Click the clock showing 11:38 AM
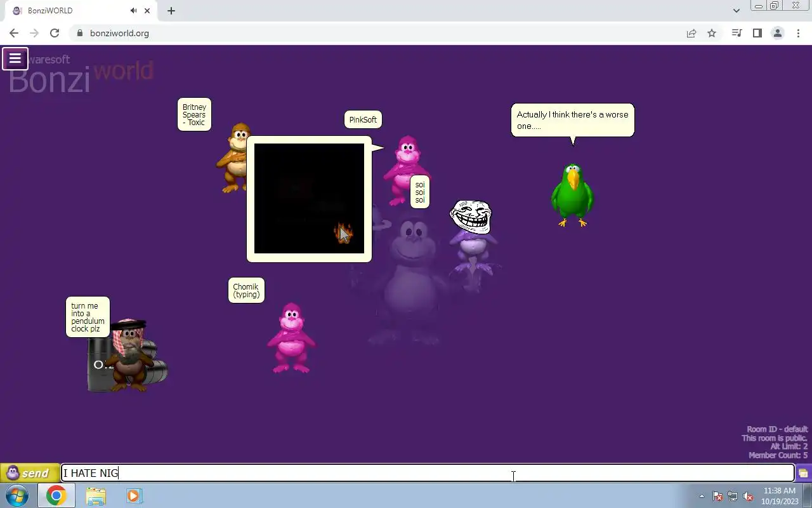Screen dimensions: 812x508 (780, 491)
